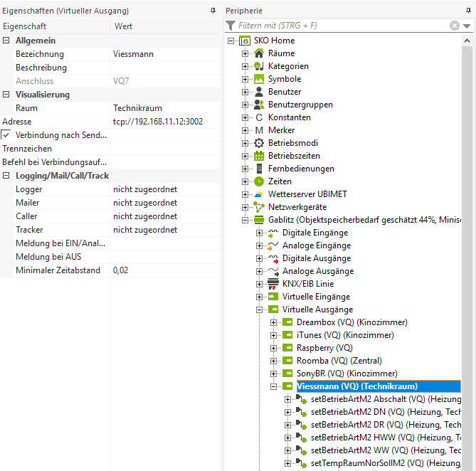Select setBetriebArtM2 WW command
Viewport: 476px width, 471px height.
[386, 450]
